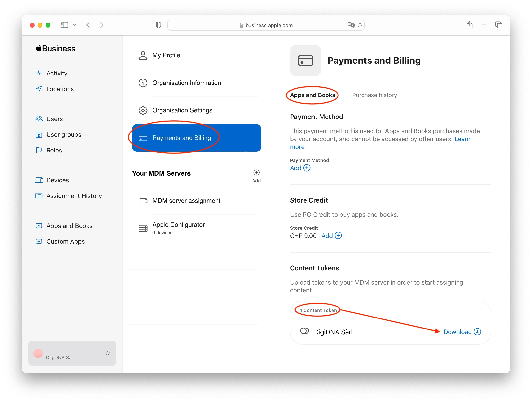This screenshot has width=532, height=402.
Task: Expand DigiDNA Sàrl account switcher
Action: [107, 353]
